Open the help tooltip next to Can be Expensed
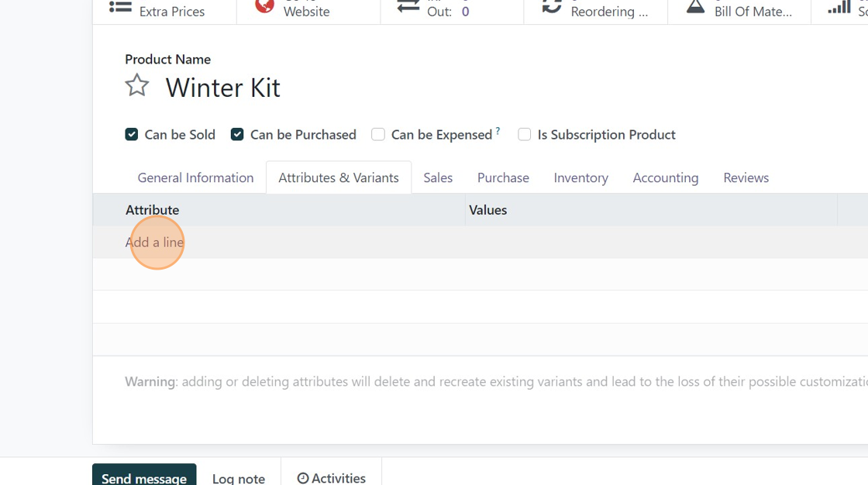 (x=498, y=131)
